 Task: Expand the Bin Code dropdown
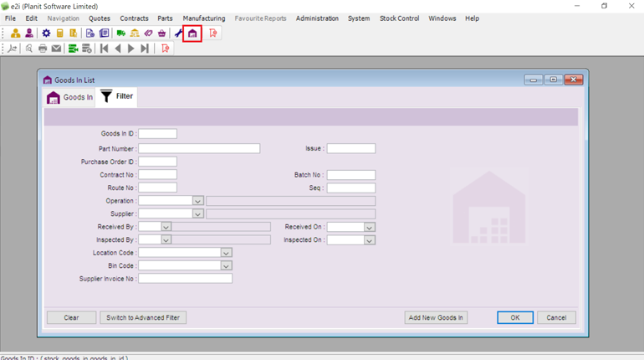click(x=226, y=266)
